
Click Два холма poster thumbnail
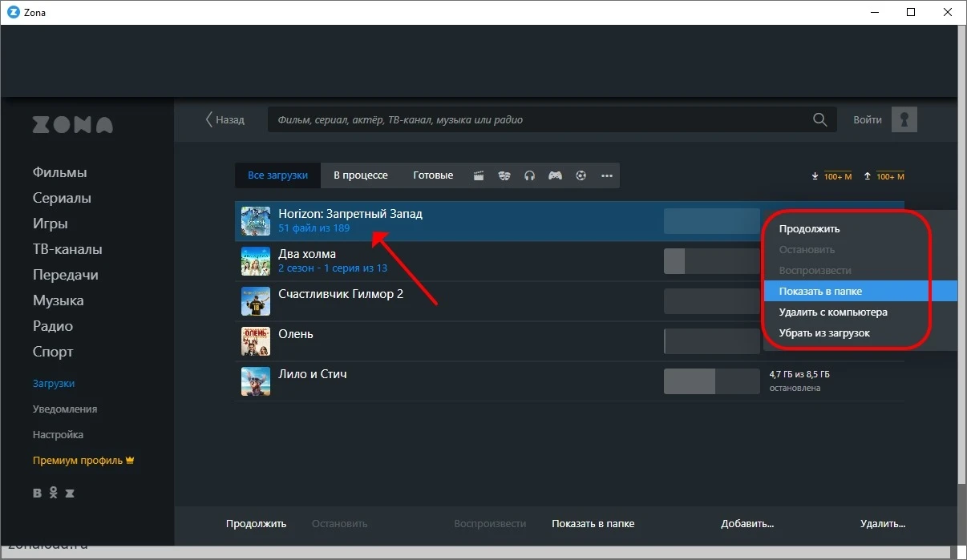click(256, 261)
